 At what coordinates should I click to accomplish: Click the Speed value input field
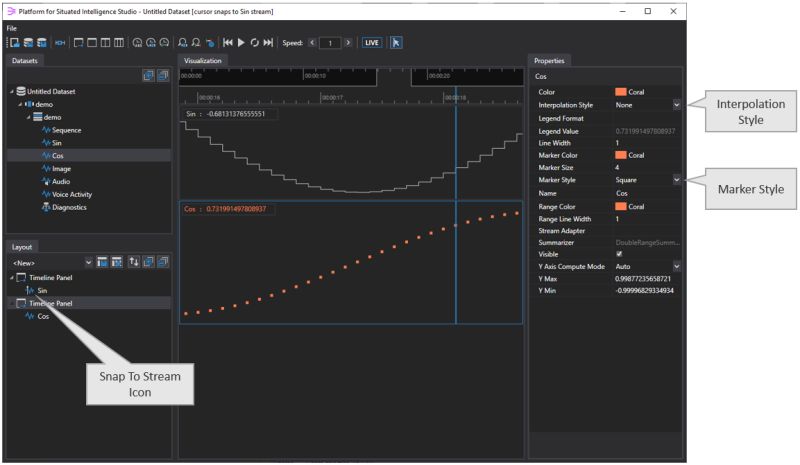(x=330, y=43)
